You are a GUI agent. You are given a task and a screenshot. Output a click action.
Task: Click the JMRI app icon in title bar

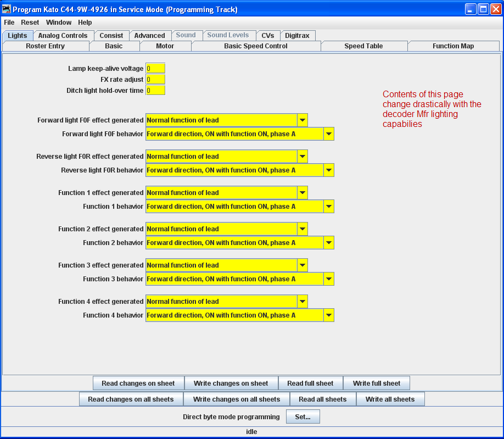(x=7, y=9)
